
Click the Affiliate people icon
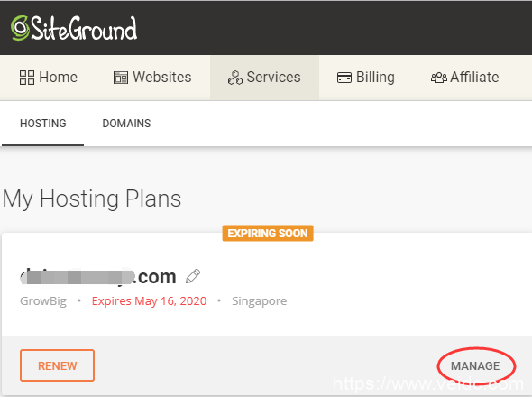439,78
